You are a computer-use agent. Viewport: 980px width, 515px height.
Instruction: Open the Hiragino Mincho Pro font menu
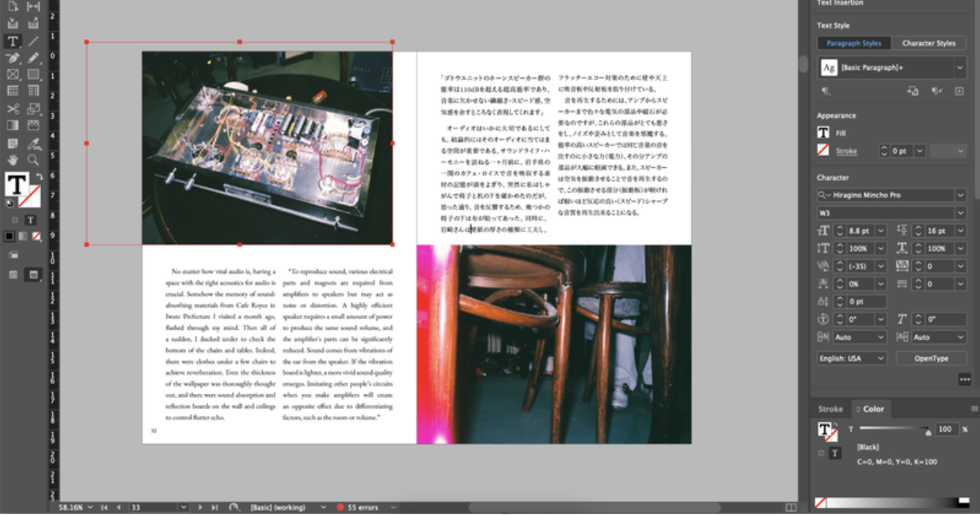960,194
